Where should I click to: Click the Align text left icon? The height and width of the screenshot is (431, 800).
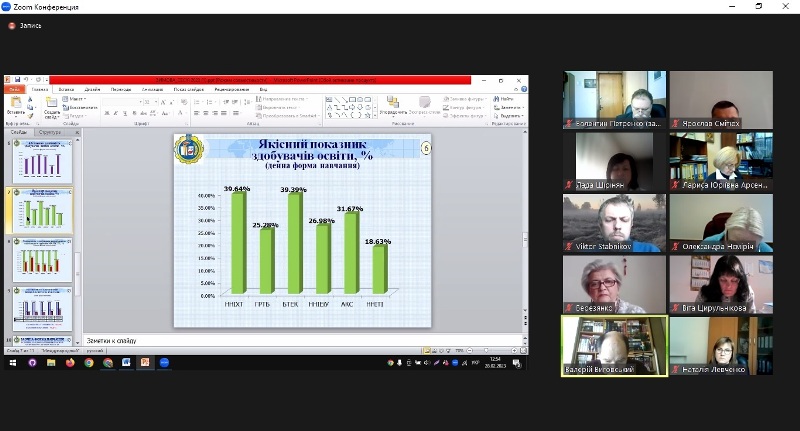coord(197,113)
